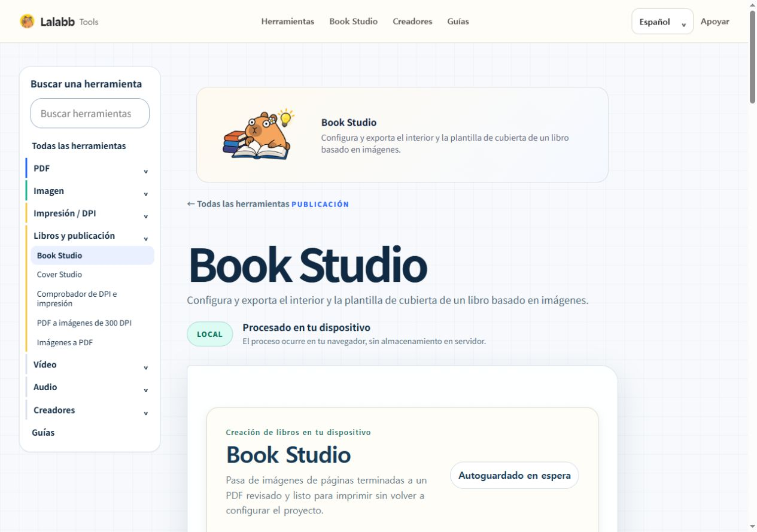Focus the Buscar herramientas search field
This screenshot has height=532, width=757.
click(x=90, y=113)
